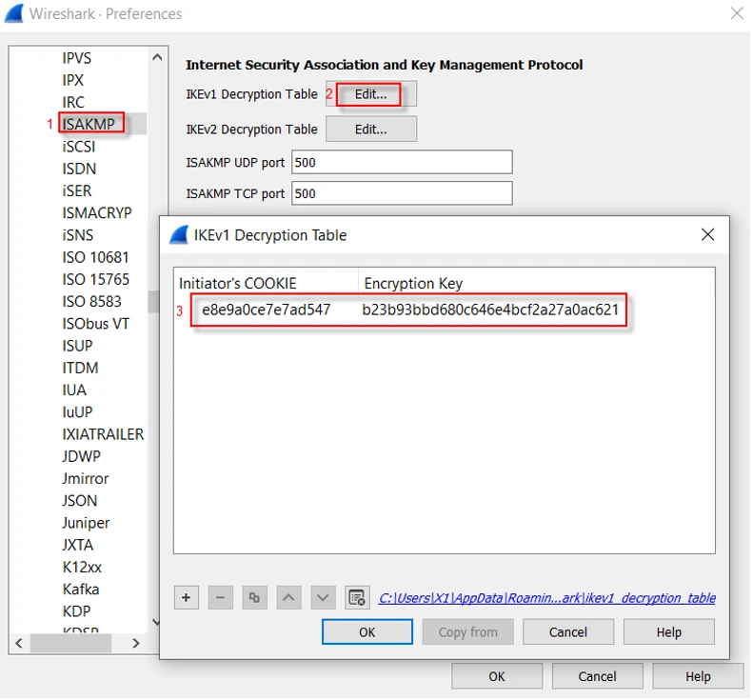
Task: Select Kafka protocol in the list
Action: coord(81,589)
